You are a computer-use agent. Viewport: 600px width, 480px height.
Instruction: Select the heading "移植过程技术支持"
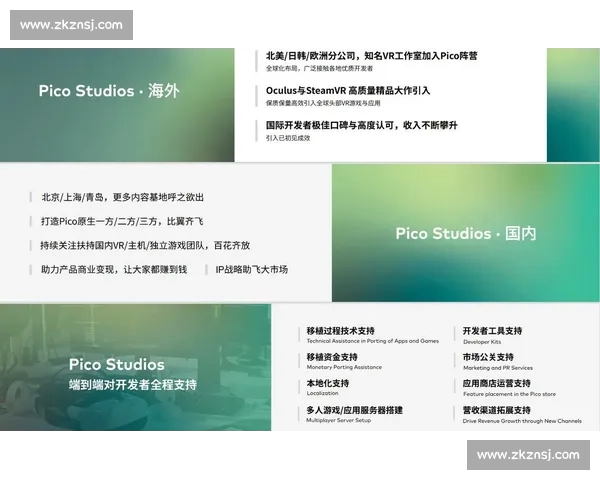341,331
